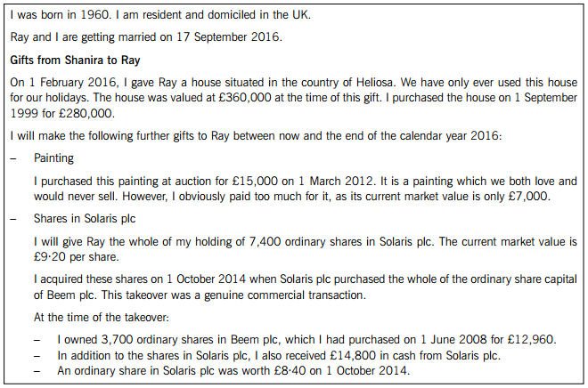This screenshot has height=388, width=588.
Task: Click the £15,000 auction price
Action: point(255,182)
